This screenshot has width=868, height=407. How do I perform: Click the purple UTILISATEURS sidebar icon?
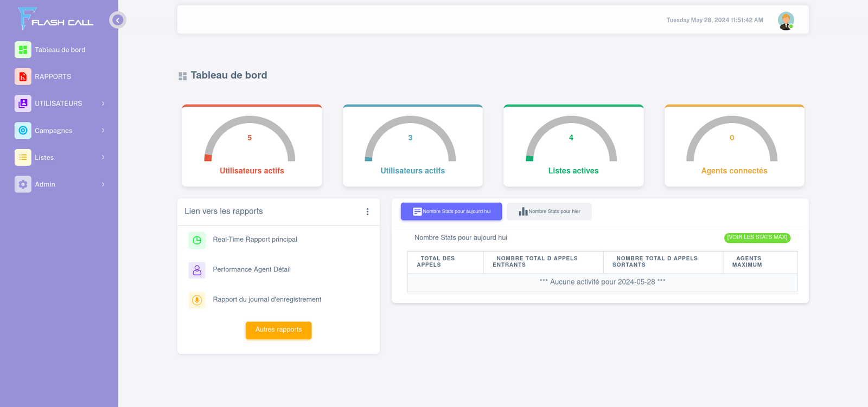23,104
